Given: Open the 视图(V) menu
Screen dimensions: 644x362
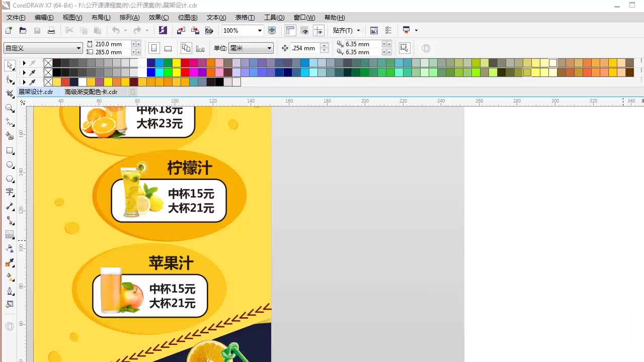Looking at the screenshot, I should [72, 17].
